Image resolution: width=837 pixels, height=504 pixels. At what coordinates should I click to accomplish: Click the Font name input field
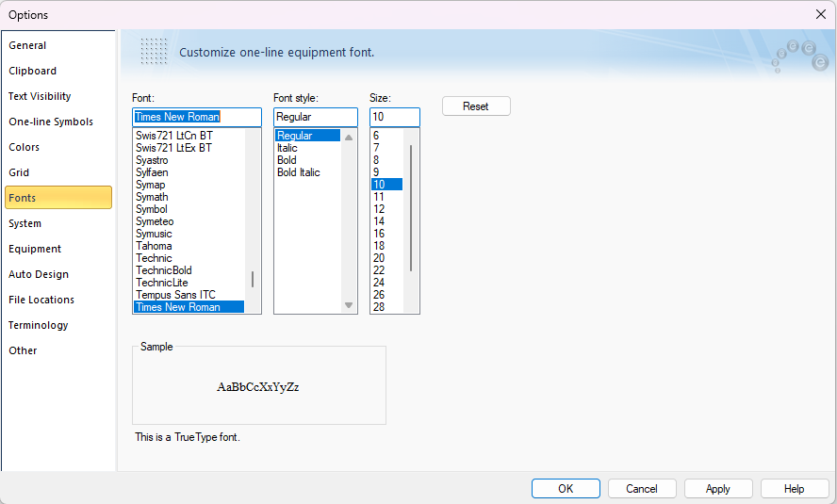(x=197, y=117)
